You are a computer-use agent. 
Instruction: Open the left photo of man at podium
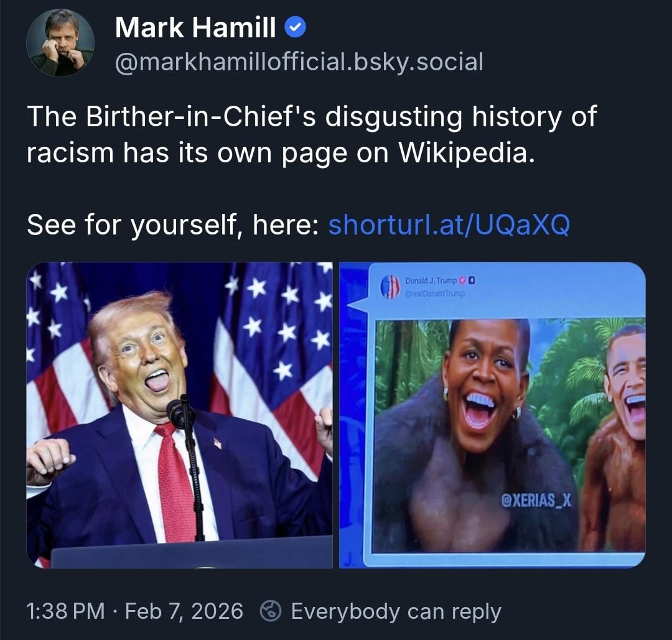(180, 415)
